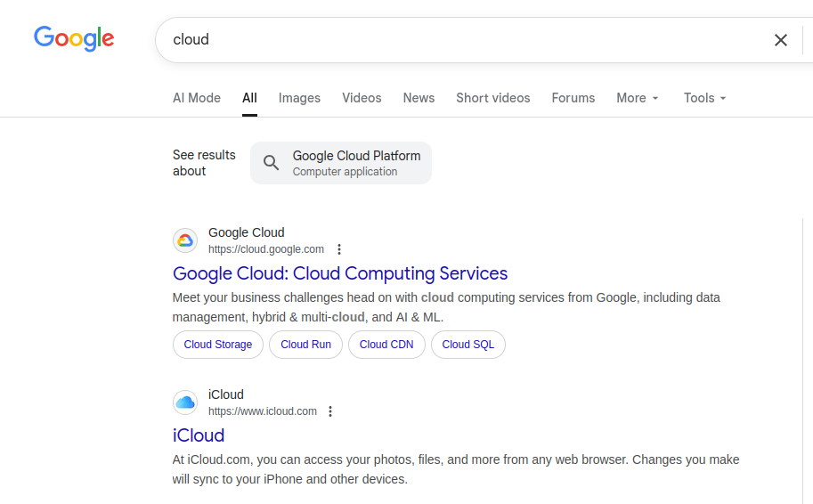The width and height of the screenshot is (813, 504).
Task: Open the Videos tab
Action: tap(362, 98)
